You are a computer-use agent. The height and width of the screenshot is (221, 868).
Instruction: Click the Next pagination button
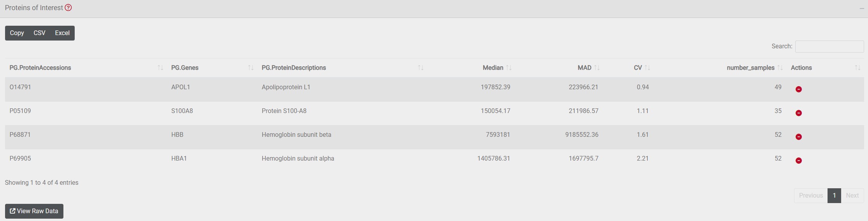(x=852, y=196)
